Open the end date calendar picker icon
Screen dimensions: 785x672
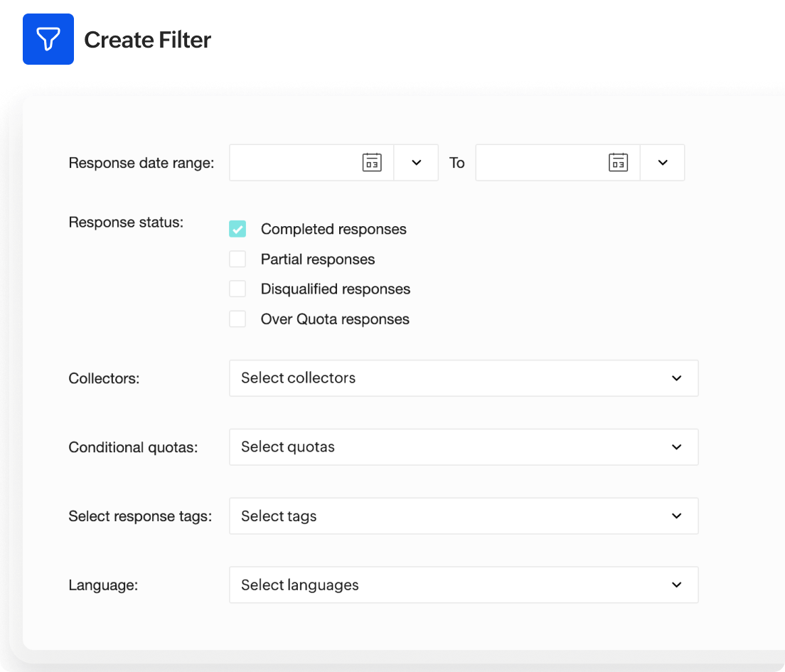(618, 162)
